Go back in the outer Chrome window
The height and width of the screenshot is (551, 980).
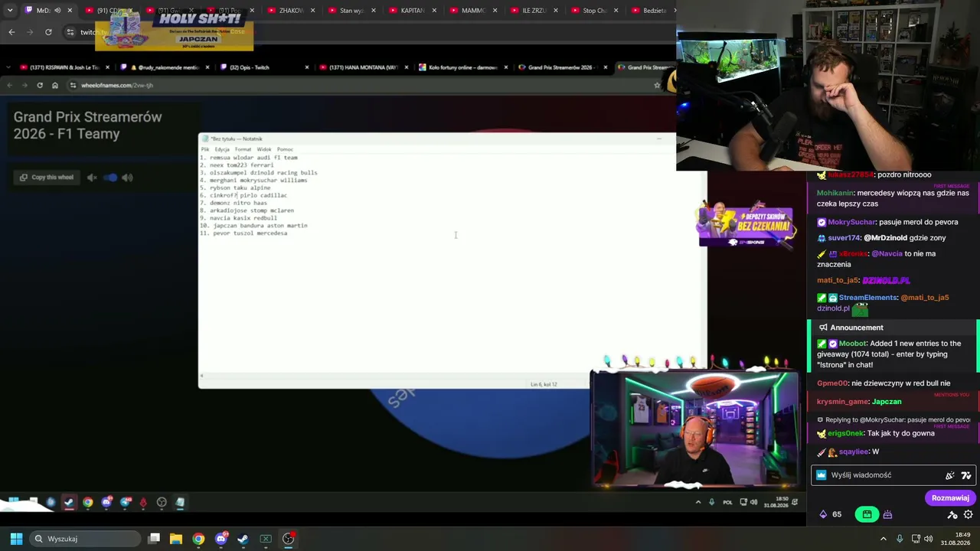[11, 32]
